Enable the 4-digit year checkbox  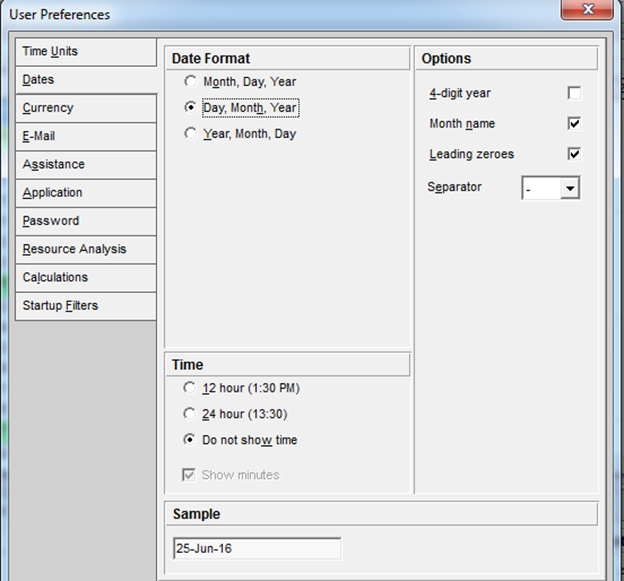574,93
